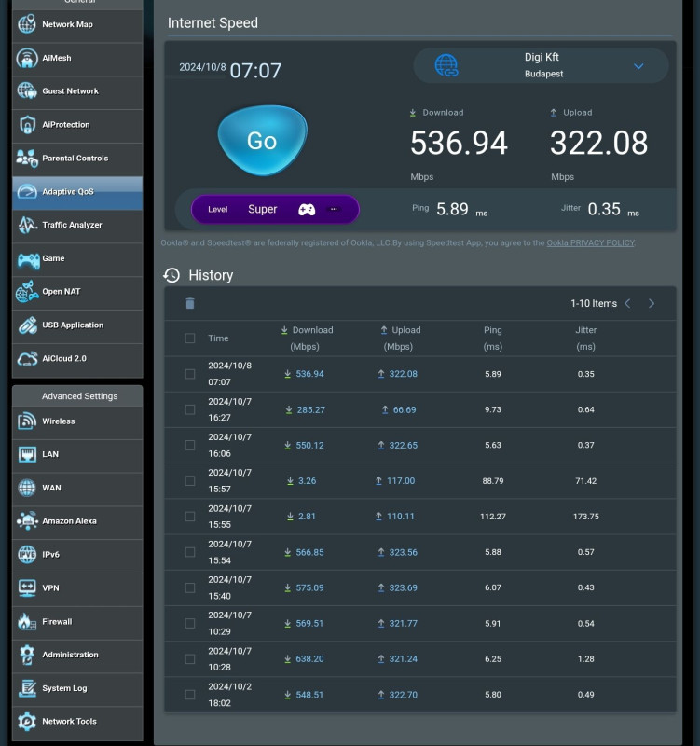
Task: Go to next history page
Action: point(652,304)
